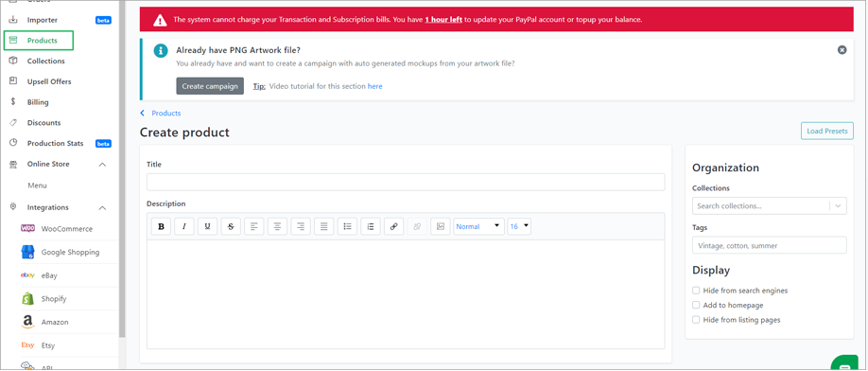
Task: Open Menu under Online Store
Action: point(37,185)
